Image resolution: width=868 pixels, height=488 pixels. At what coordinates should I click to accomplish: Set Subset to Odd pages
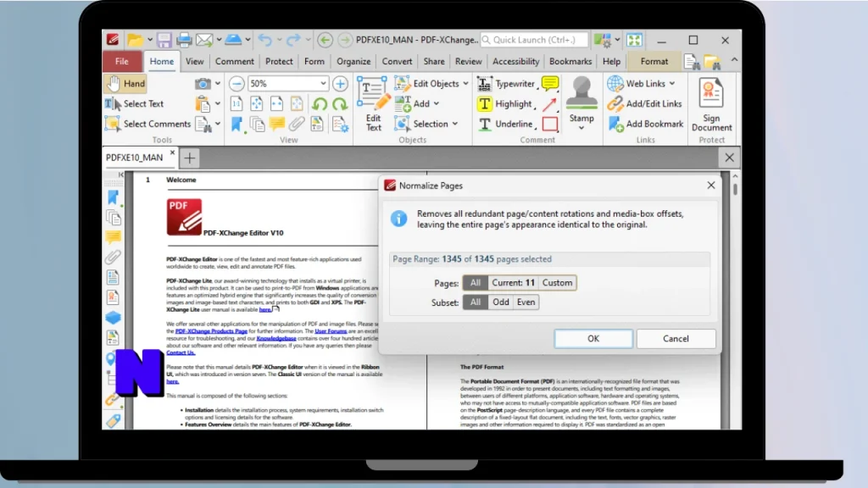(500, 302)
